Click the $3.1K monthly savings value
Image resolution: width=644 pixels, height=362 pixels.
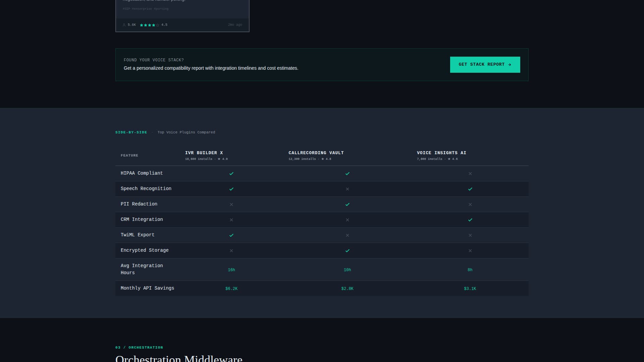[x=470, y=289]
